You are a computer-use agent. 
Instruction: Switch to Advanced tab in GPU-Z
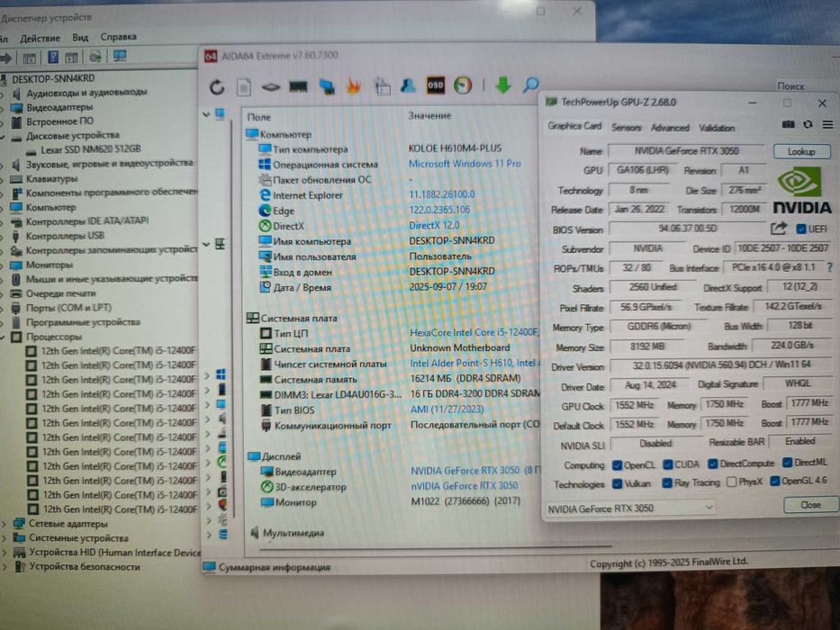point(670,128)
